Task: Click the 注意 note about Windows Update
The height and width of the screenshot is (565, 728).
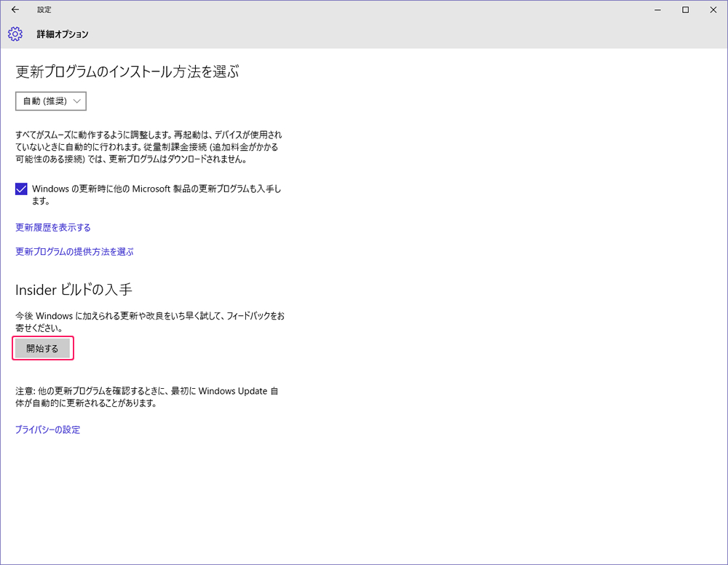Action: (x=147, y=397)
